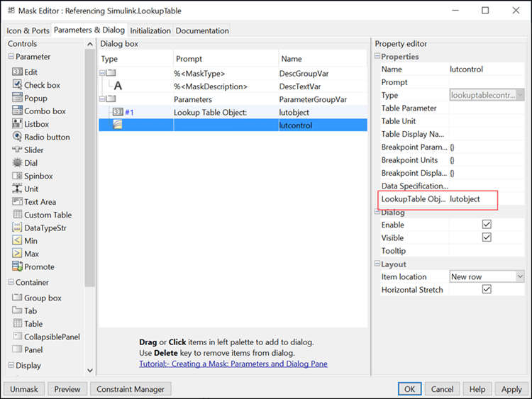
Task: Collapse the Properties section
Action: [377, 56]
